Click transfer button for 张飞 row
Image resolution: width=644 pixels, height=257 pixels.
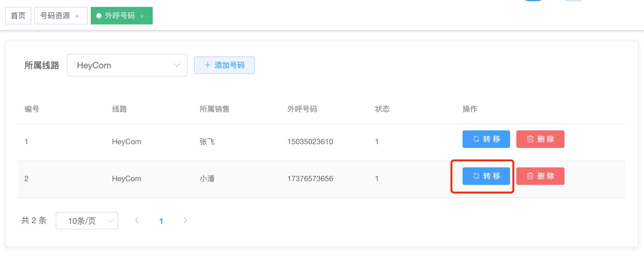point(486,139)
